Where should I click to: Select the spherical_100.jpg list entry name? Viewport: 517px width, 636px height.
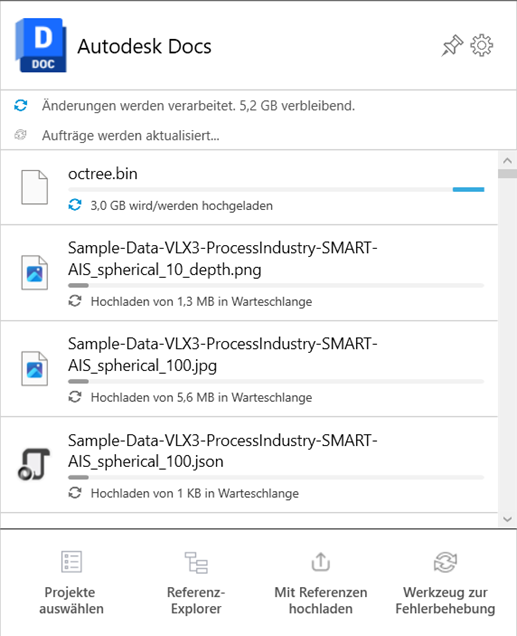223,355
